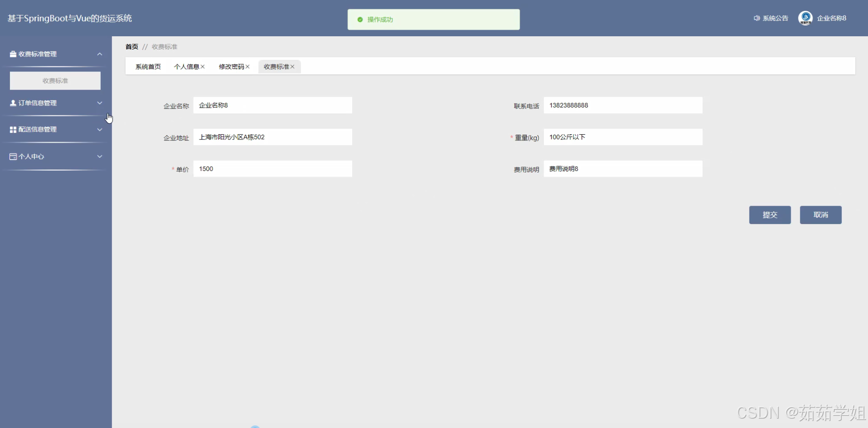Open 收费标准 sidebar submenu item
This screenshot has height=428, width=868.
[x=55, y=81]
